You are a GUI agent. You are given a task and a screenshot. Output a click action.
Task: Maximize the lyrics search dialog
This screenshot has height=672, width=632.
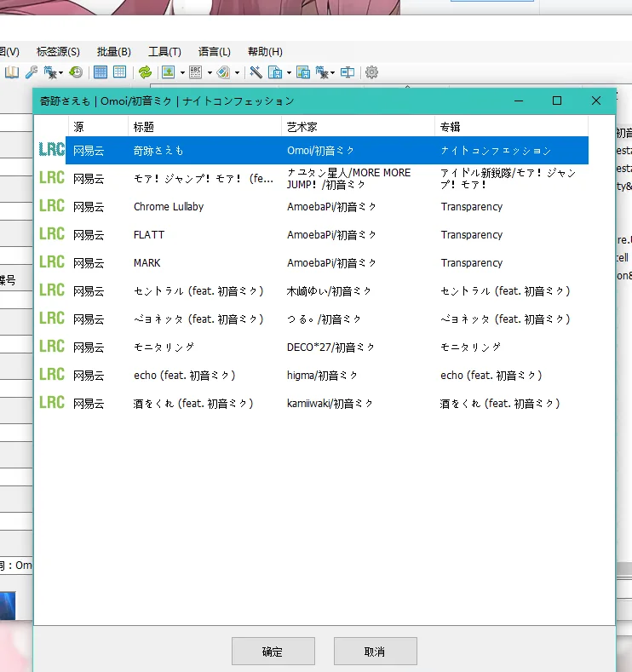557,101
